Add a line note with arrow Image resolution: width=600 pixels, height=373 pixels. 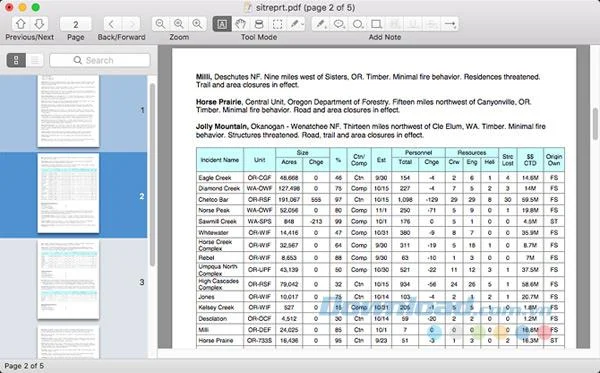pyautogui.click(x=450, y=24)
